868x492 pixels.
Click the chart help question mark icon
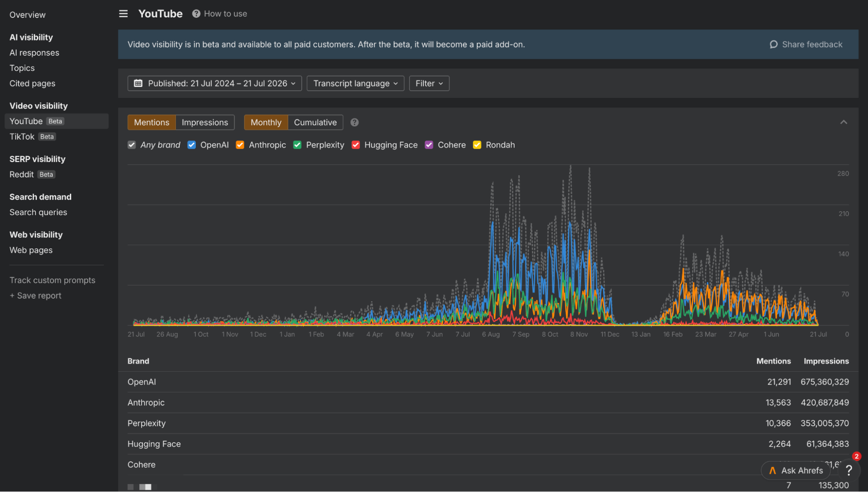354,123
